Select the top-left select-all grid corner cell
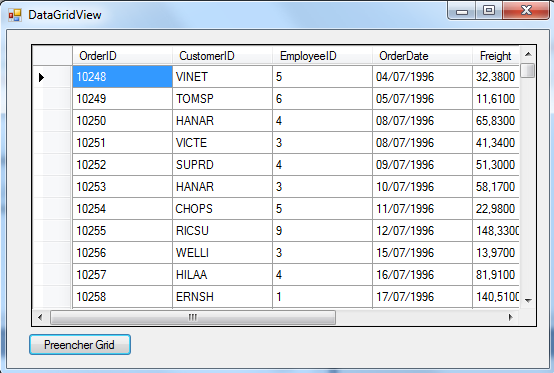This screenshot has height=373, width=554. click(52, 56)
